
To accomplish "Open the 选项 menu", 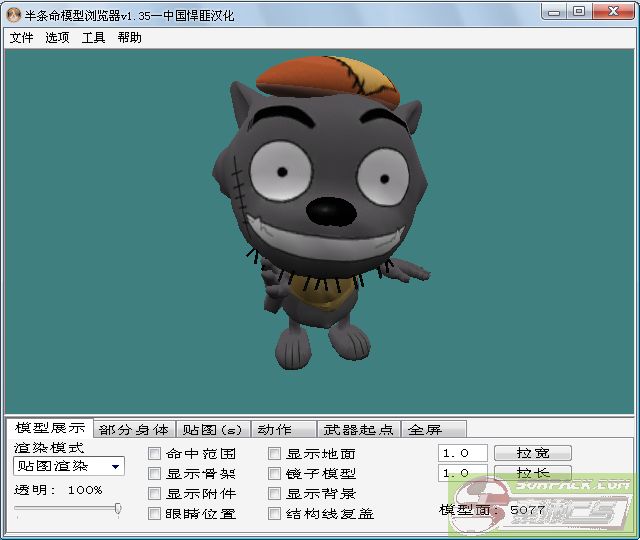I will click(x=57, y=38).
